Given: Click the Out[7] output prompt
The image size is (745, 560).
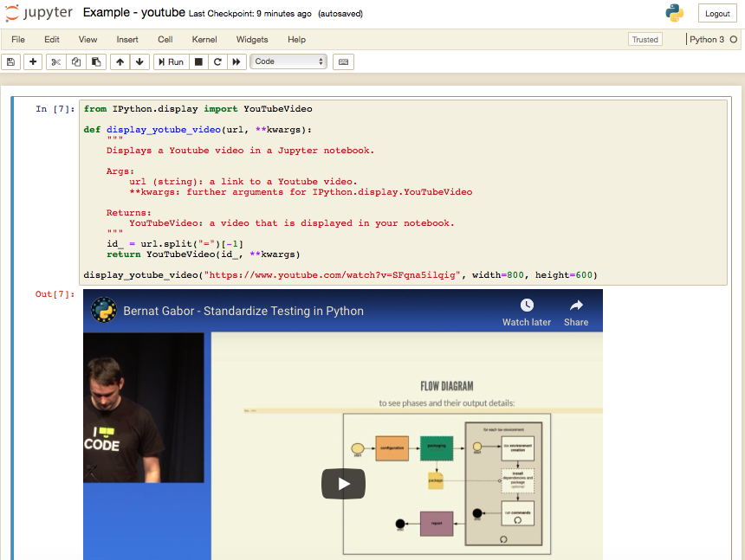Looking at the screenshot, I should pyautogui.click(x=55, y=294).
